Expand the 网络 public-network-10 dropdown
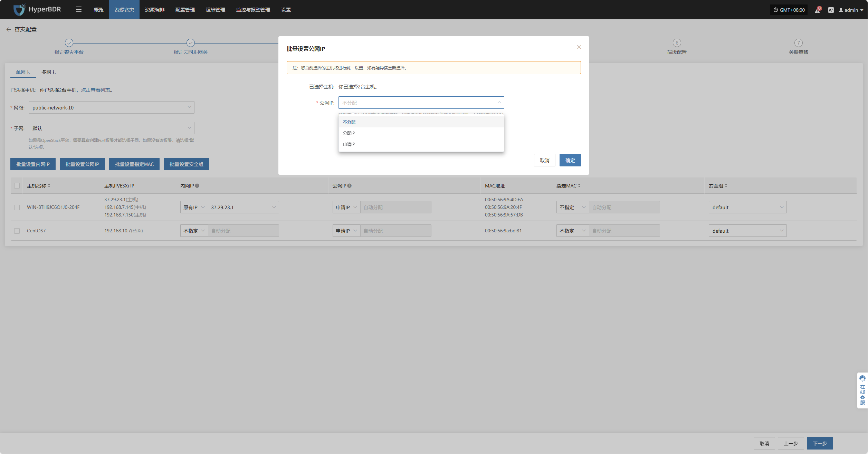 [x=112, y=107]
